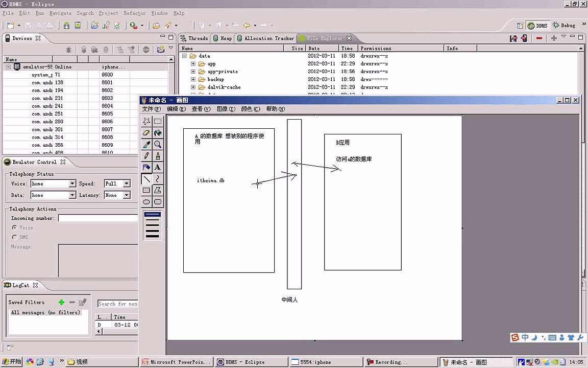588x368 pixels.
Task: Switch to the Allocation Tracker tab
Action: (265, 38)
